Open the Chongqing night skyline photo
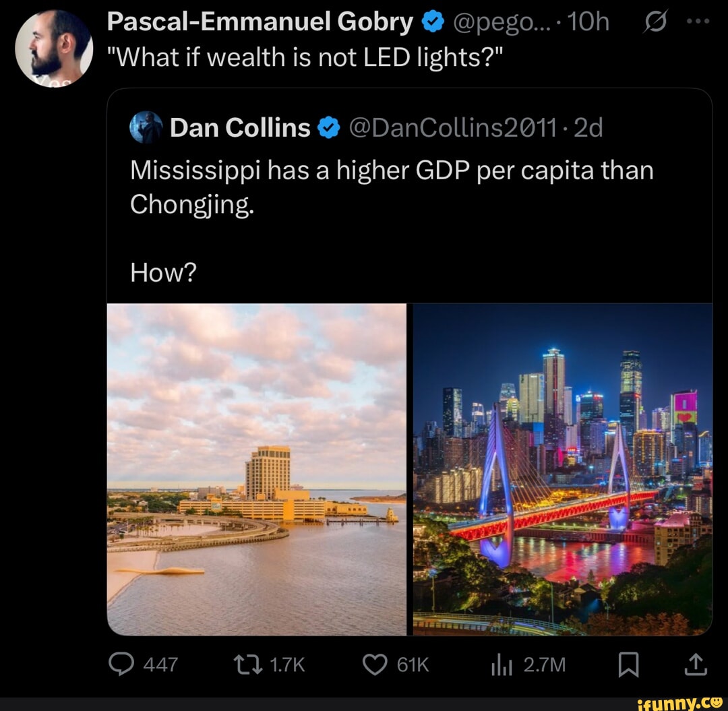 [x=562, y=469]
